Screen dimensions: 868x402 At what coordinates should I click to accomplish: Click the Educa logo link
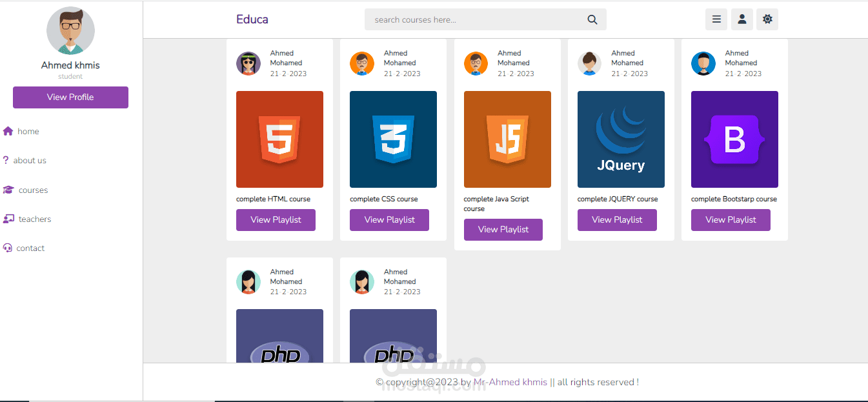point(252,19)
